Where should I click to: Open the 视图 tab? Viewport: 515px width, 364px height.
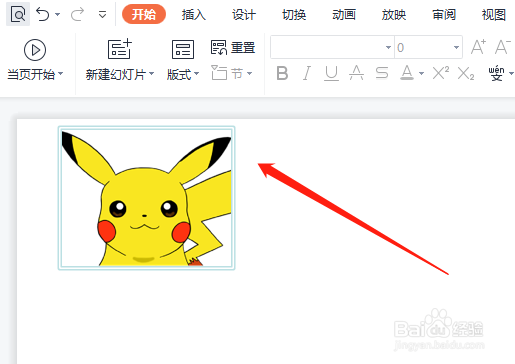494,15
